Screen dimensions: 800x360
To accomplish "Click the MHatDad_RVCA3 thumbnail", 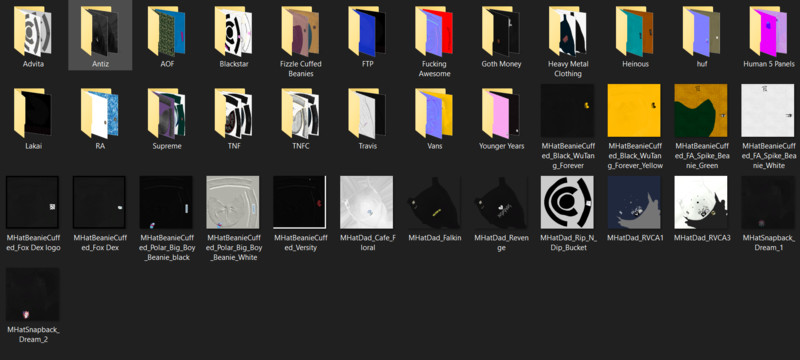I will [x=701, y=202].
